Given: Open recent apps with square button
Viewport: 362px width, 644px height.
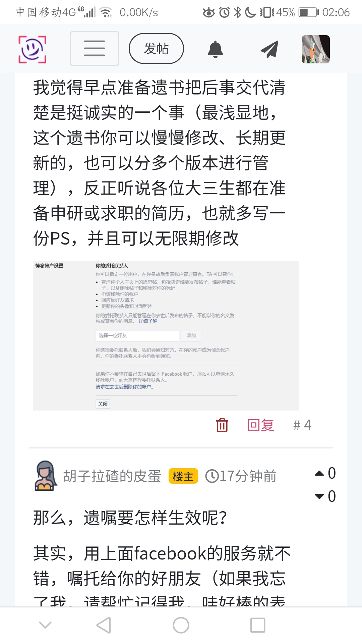Looking at the screenshot, I should click(258, 625).
